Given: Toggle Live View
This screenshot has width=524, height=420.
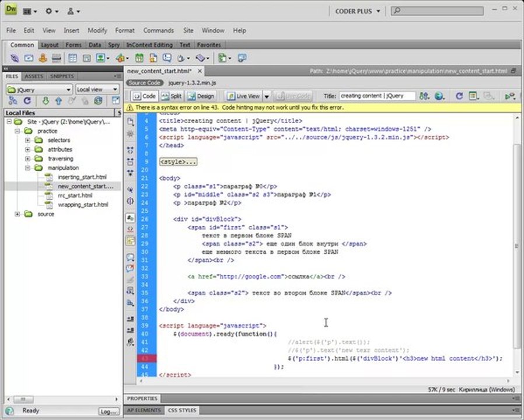Looking at the screenshot, I should click(x=244, y=96).
